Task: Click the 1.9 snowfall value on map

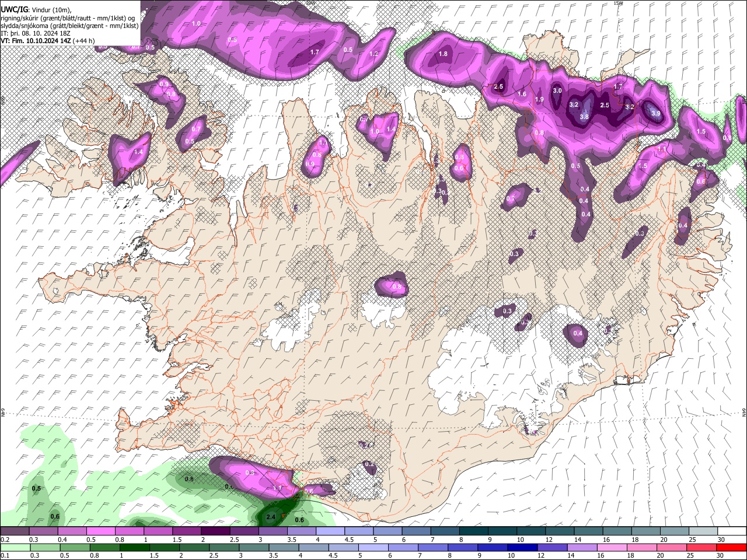Action: click(x=539, y=100)
